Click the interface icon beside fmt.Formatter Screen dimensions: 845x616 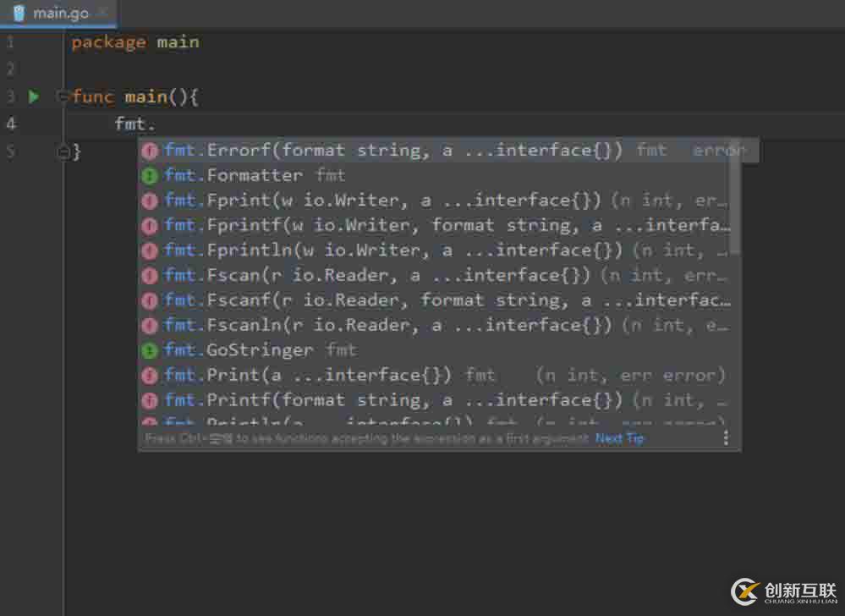(150, 176)
